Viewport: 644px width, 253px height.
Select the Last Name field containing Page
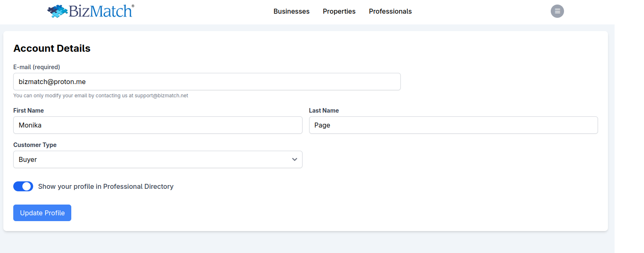[x=453, y=125]
